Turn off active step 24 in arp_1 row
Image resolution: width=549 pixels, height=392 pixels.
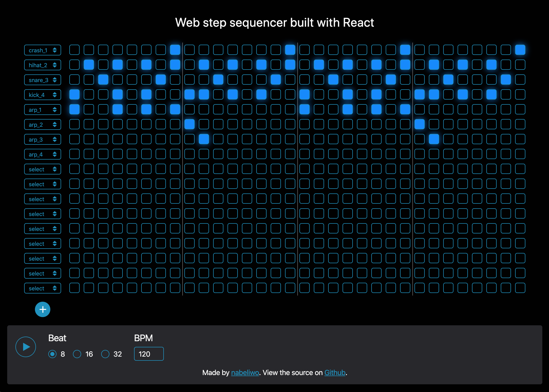coord(405,109)
